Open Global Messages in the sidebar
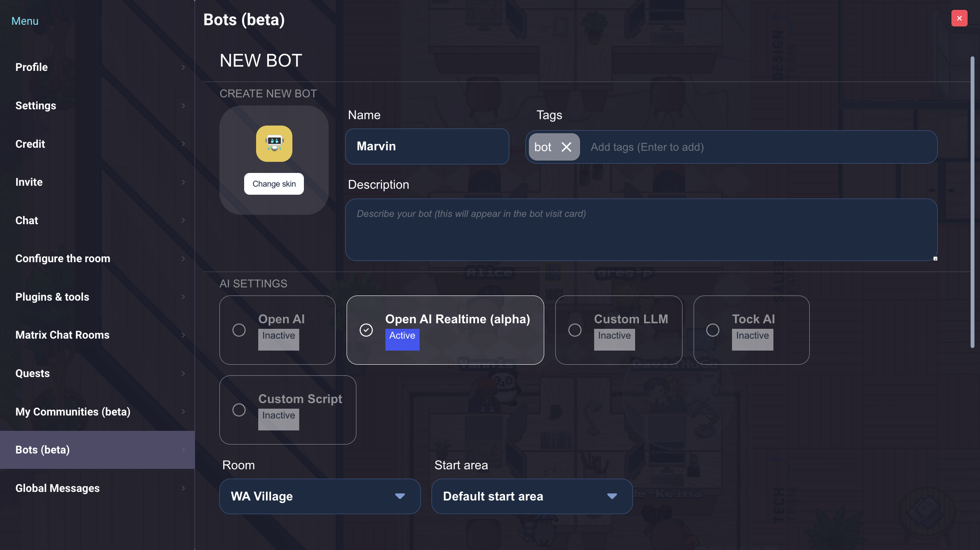Image resolution: width=980 pixels, height=550 pixels. point(58,488)
